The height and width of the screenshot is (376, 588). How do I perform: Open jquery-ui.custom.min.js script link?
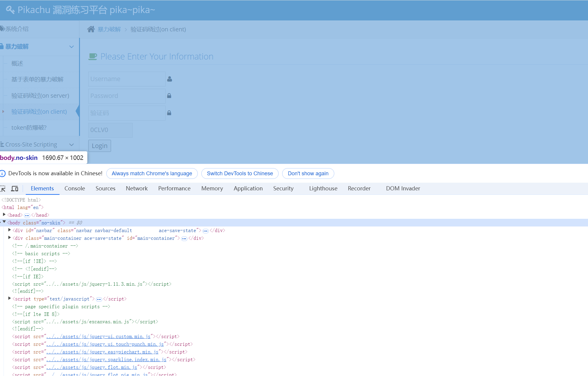(x=98, y=337)
